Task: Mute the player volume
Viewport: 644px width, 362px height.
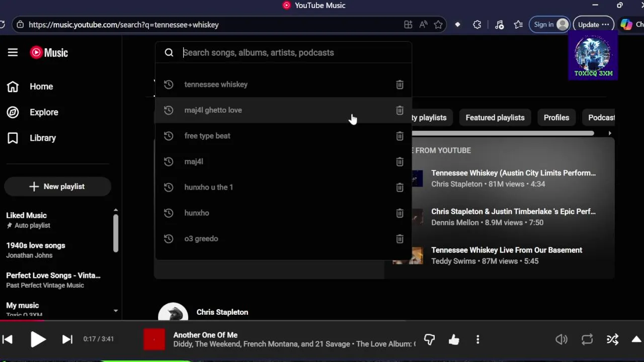Action: 561,340
